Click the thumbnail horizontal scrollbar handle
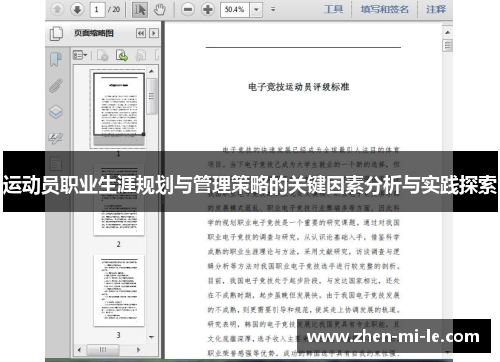The height and width of the screenshot is (362, 500). click(x=103, y=350)
